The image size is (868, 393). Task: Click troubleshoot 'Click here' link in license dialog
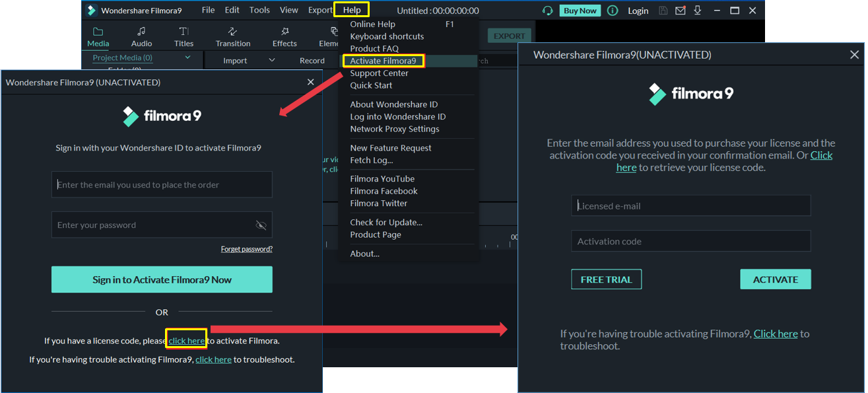pyautogui.click(x=776, y=334)
